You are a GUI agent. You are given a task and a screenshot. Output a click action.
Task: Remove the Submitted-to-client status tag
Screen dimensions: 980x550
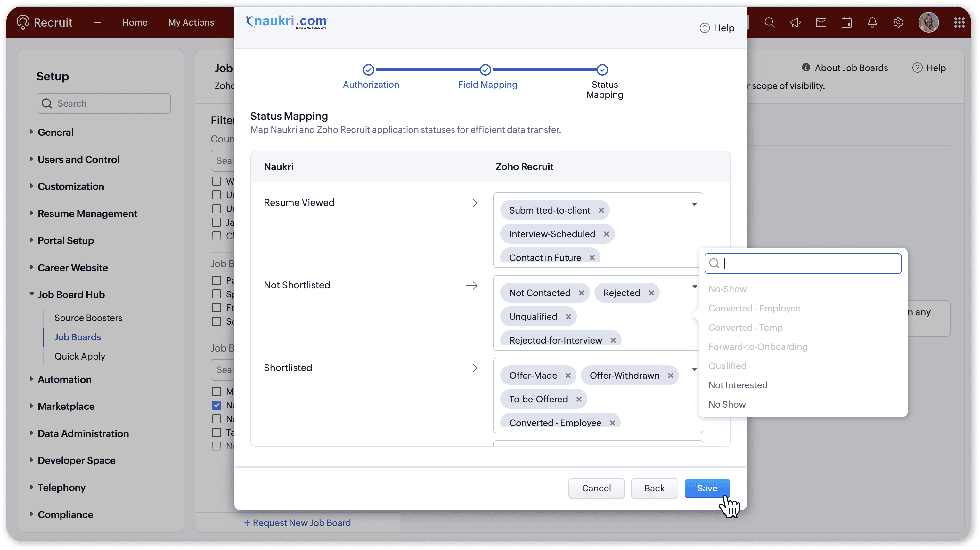pyautogui.click(x=601, y=210)
